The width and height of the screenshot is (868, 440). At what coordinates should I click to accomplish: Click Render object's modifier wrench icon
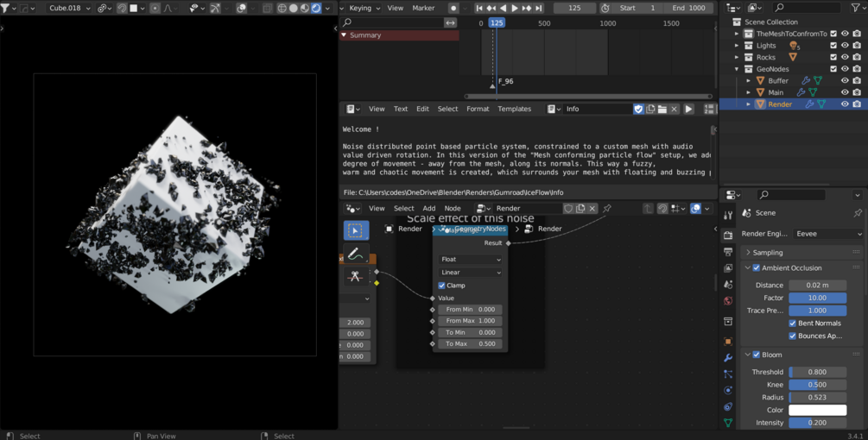(x=809, y=104)
